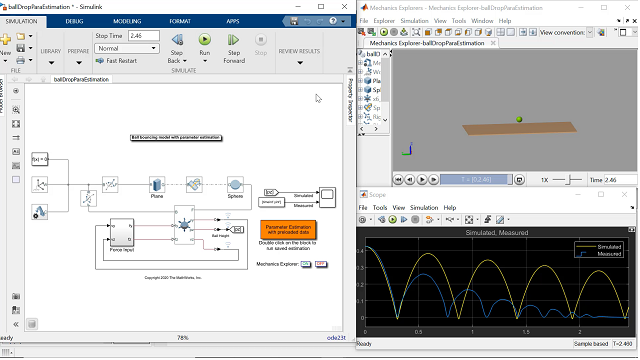640x360 pixels.
Task: Open the View menu in the Mechanics Explorers window
Action: [x=440, y=21]
